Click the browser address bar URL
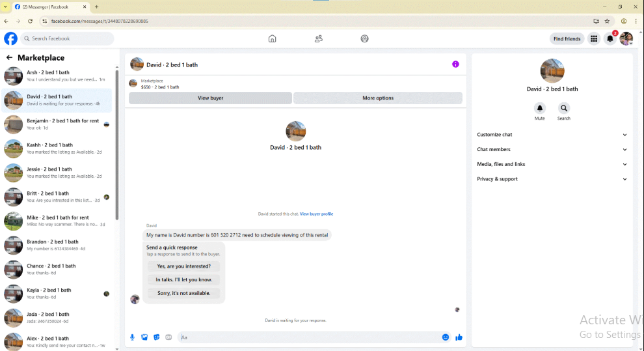The width and height of the screenshot is (644, 351). (x=100, y=21)
